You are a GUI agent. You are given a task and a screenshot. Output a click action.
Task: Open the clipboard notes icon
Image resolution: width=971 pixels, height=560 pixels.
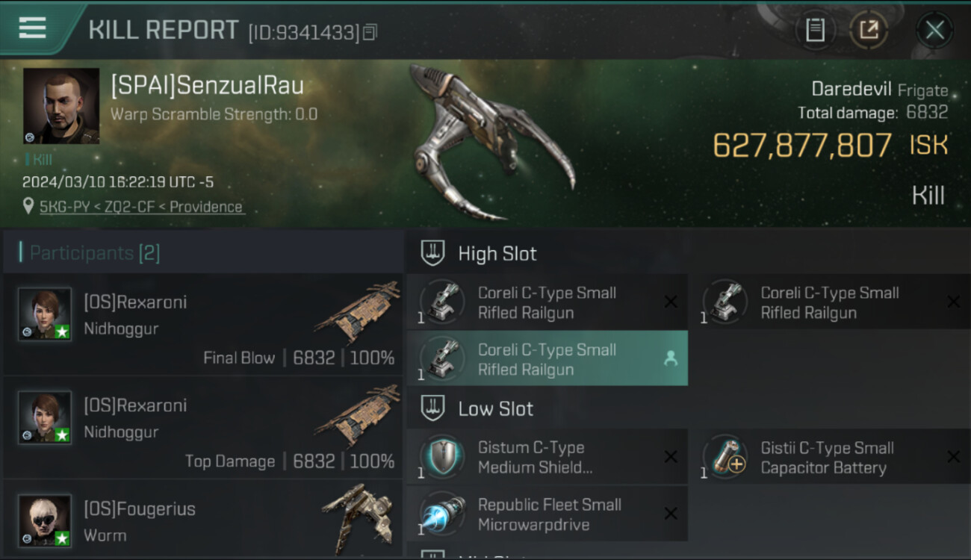point(815,30)
